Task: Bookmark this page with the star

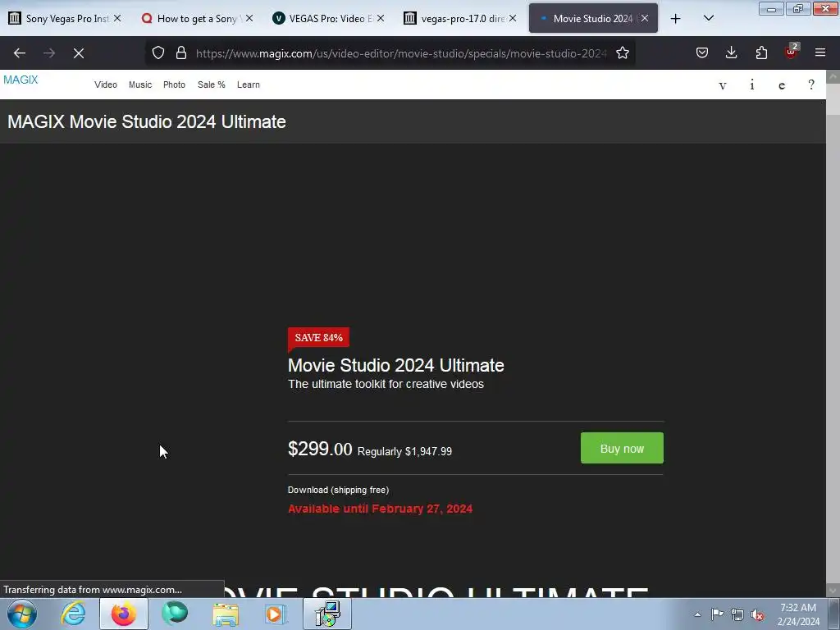Action: click(x=623, y=52)
